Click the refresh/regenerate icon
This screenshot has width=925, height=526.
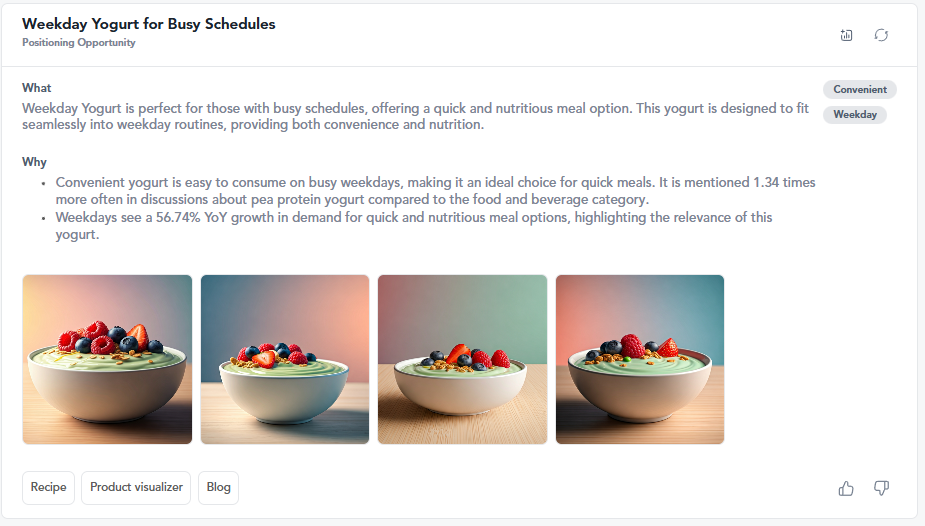coord(881,35)
